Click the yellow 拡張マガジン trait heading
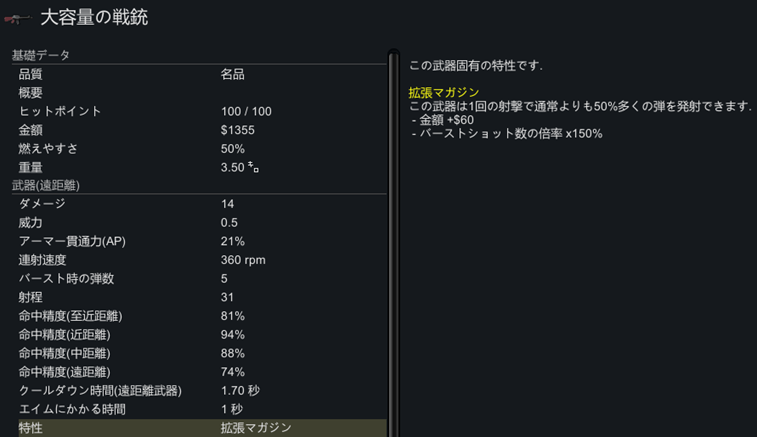 click(444, 92)
